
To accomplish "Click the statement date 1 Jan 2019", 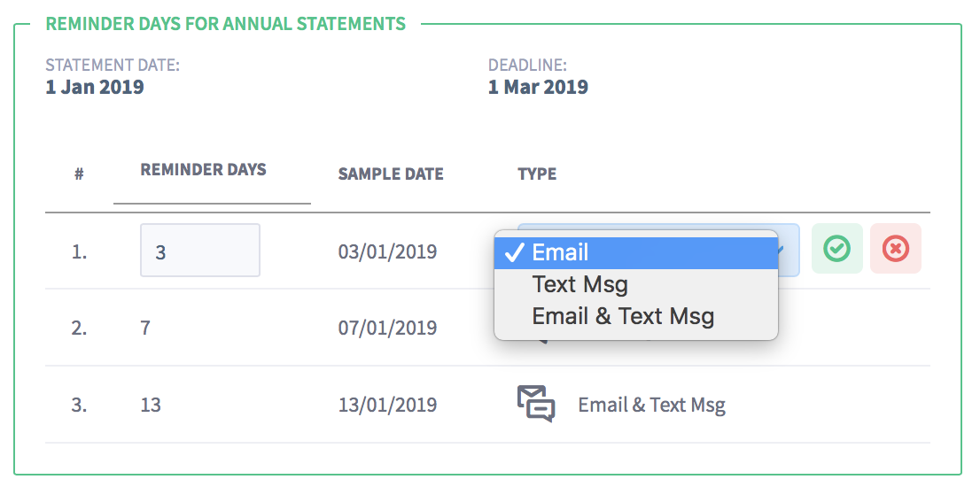I will click(95, 87).
